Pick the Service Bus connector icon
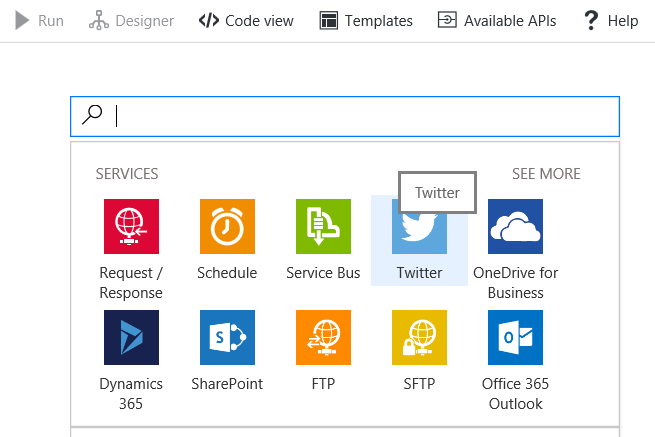655x437 pixels. pyautogui.click(x=323, y=226)
